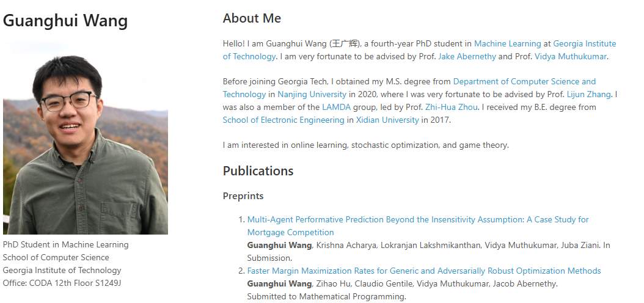The height and width of the screenshot is (303, 644).
Task: Open Department of Computer Science and Technology link
Action: 524,82
